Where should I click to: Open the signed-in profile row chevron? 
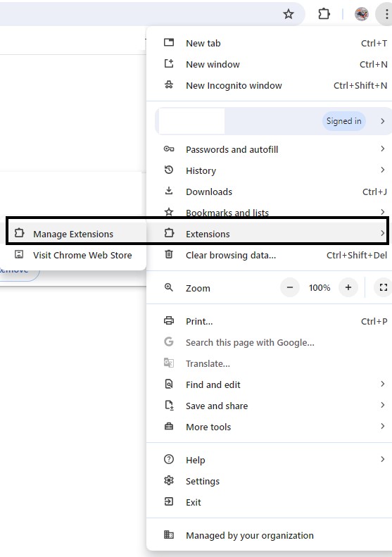coord(382,121)
